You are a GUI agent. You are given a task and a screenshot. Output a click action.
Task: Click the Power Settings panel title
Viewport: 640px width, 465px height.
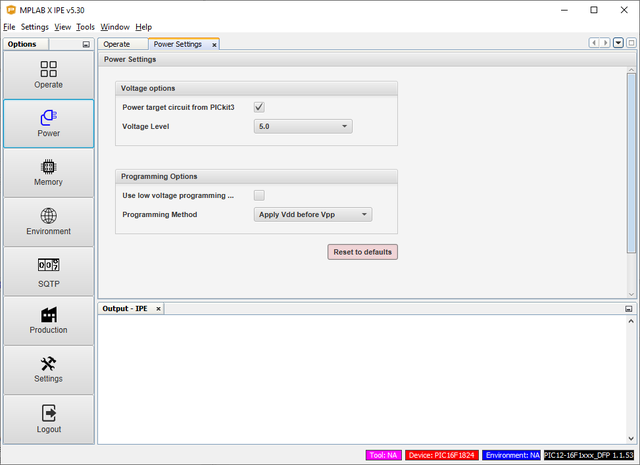pyautogui.click(x=130, y=60)
